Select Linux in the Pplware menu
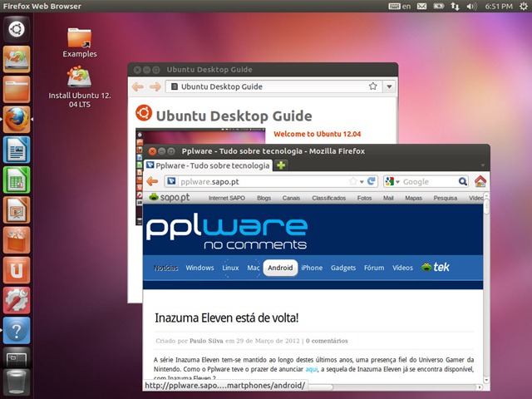 pos(230,268)
